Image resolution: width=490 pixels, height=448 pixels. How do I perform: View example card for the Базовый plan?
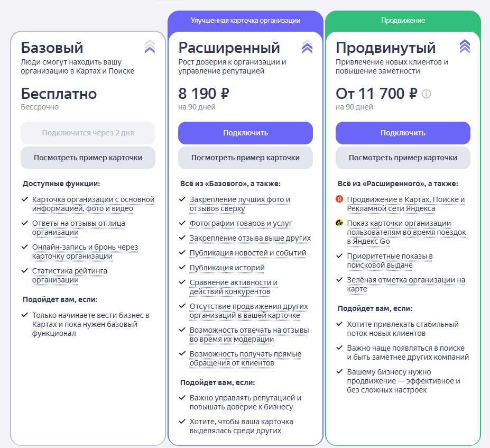pyautogui.click(x=88, y=158)
